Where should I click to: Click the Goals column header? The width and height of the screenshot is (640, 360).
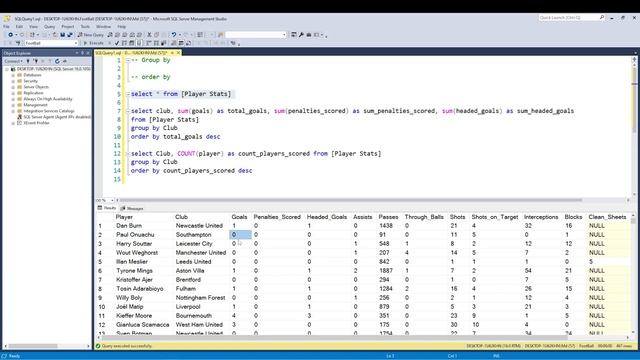tap(239, 217)
